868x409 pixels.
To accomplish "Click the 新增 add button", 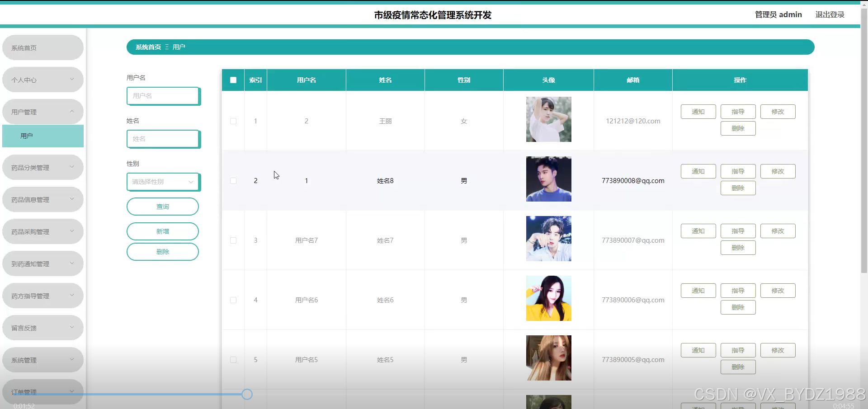I will tap(163, 231).
